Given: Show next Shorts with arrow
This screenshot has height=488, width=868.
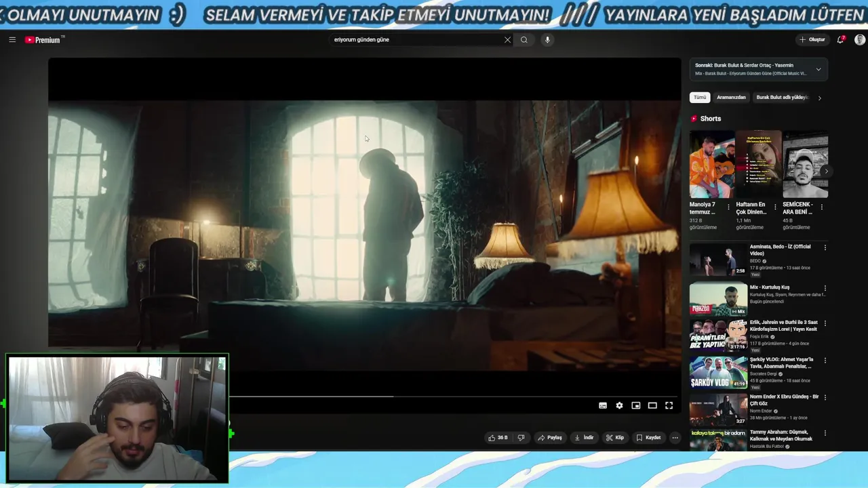Looking at the screenshot, I should tap(826, 171).
